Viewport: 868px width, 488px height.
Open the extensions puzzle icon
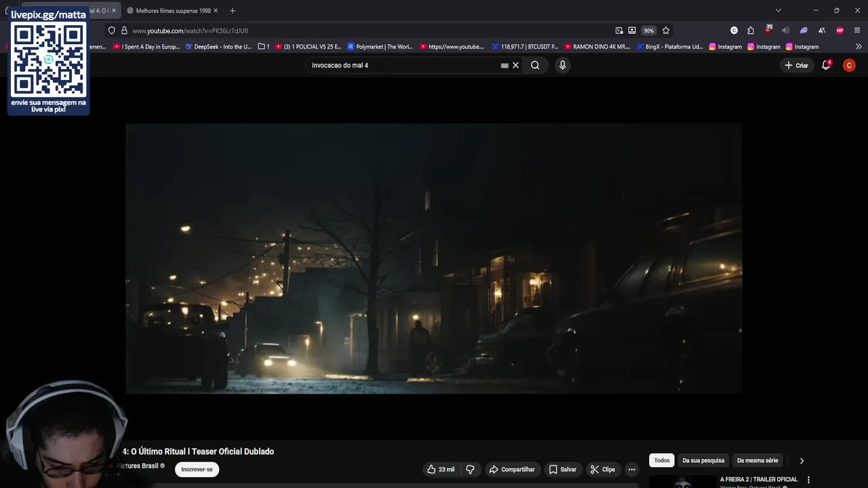click(x=751, y=30)
